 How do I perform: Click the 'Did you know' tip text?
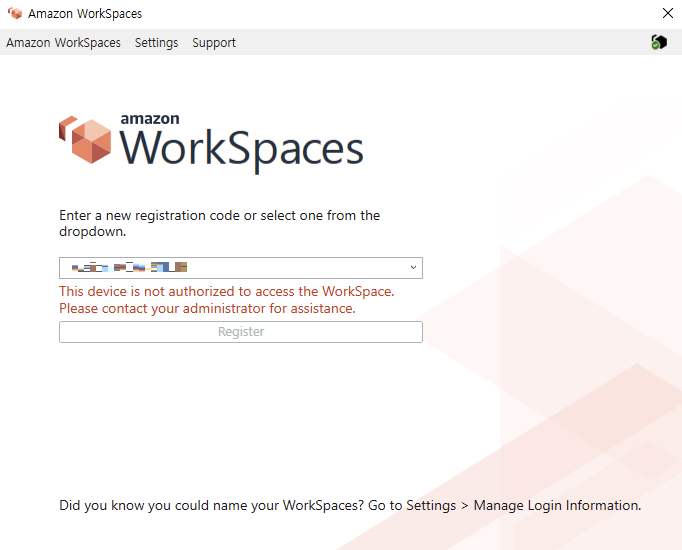tap(350, 505)
